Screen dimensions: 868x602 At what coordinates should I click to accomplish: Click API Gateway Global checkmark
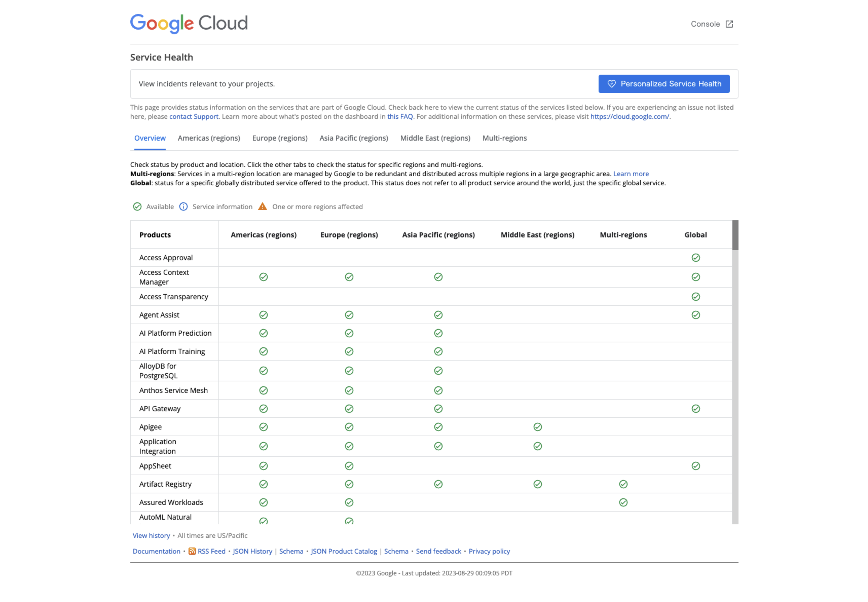[696, 408]
